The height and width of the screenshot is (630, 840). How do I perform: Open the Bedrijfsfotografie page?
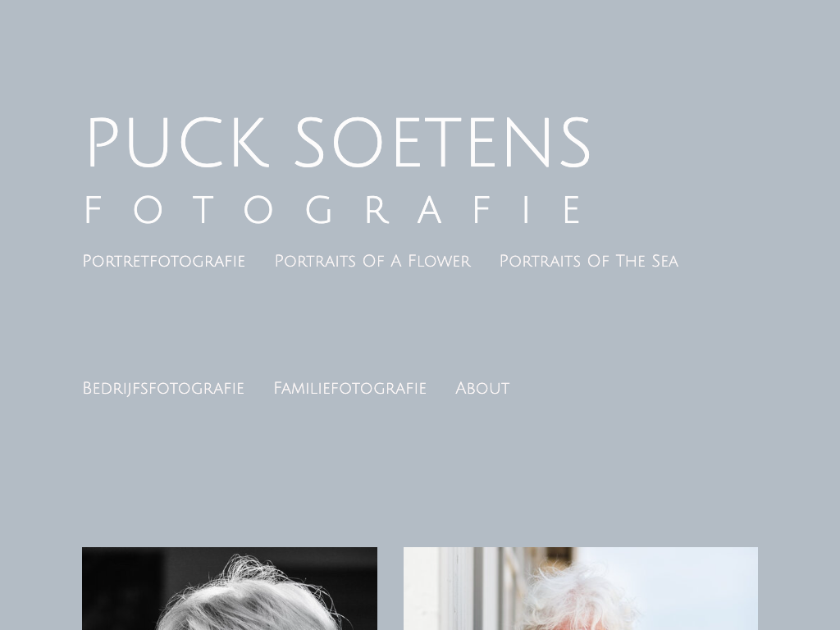(163, 388)
